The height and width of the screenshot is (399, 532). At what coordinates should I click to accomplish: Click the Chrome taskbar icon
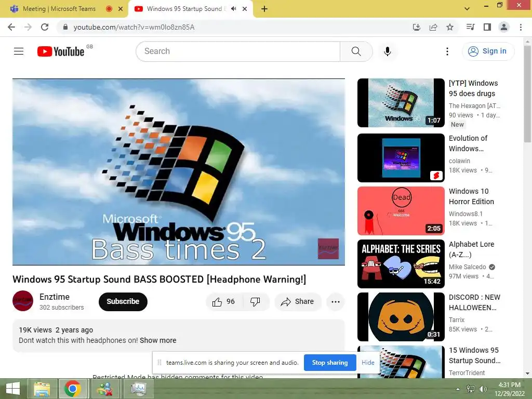point(73,389)
